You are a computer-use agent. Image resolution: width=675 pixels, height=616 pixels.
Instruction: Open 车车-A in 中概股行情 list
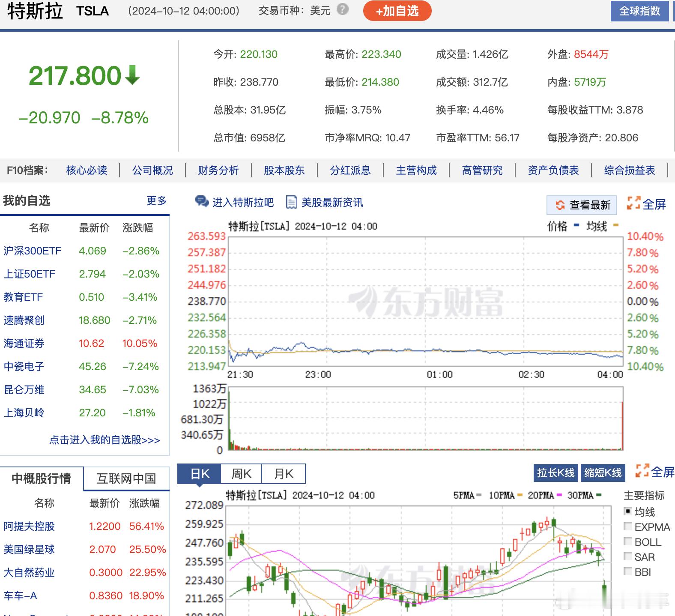point(20,595)
